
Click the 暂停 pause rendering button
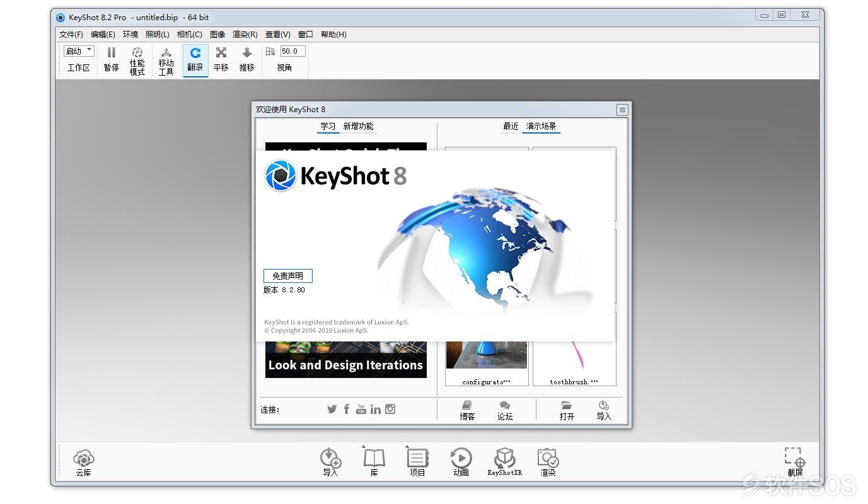coord(112,60)
